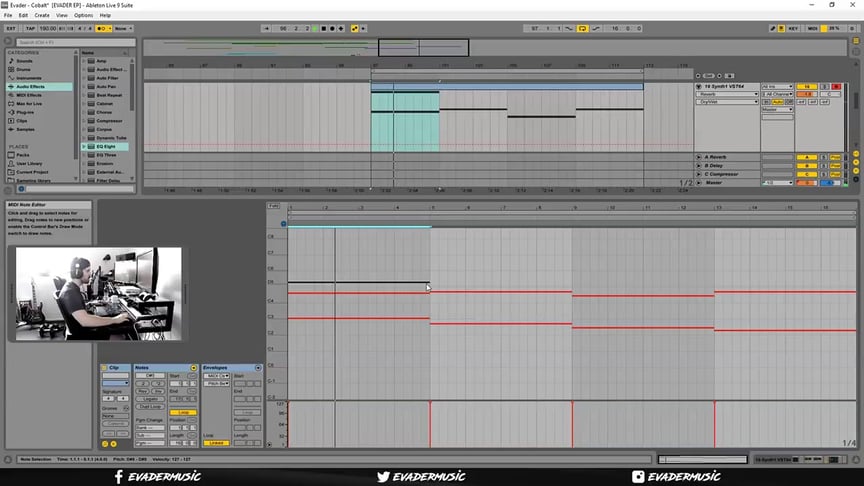Collapse the EQ Eight device
864x486 pixels.
84,147
